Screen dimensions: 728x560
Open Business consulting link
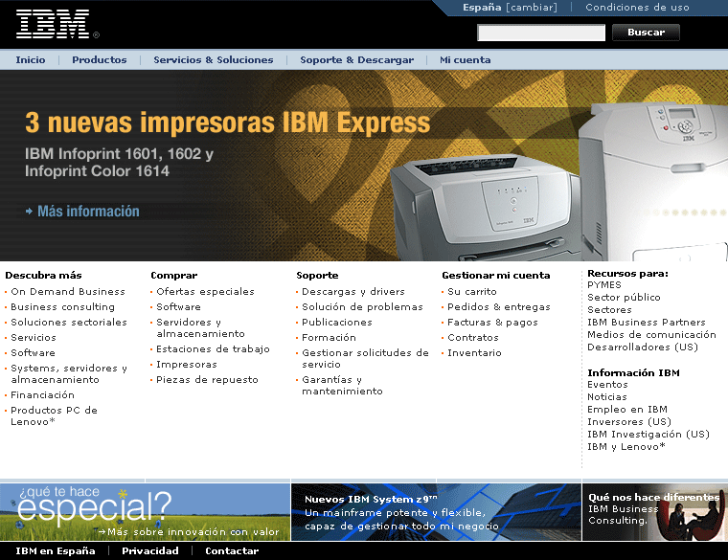[x=62, y=306]
